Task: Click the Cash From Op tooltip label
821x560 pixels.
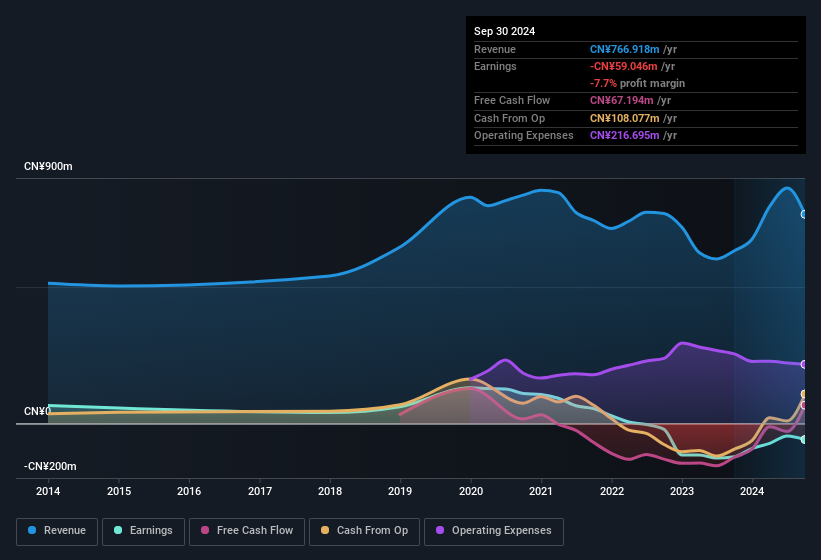Action: [509, 118]
